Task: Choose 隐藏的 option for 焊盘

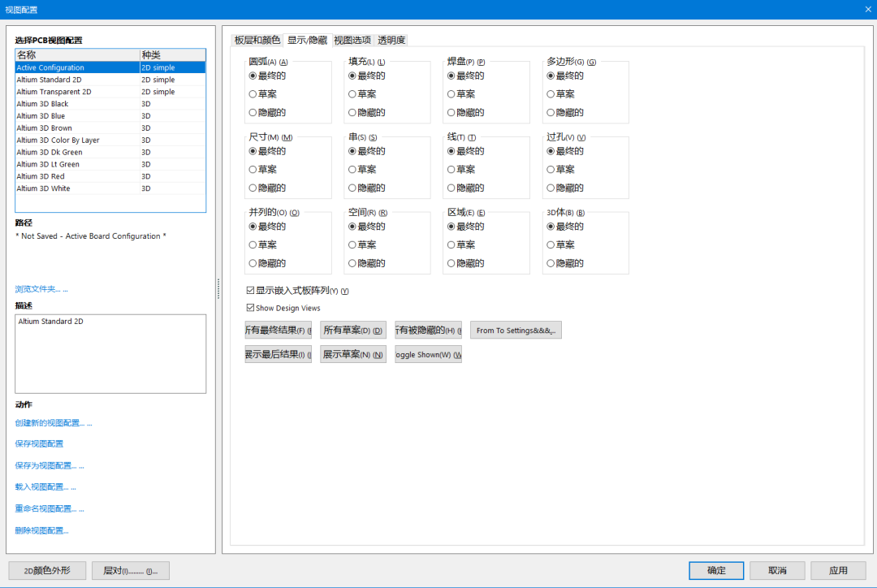Action: point(451,113)
